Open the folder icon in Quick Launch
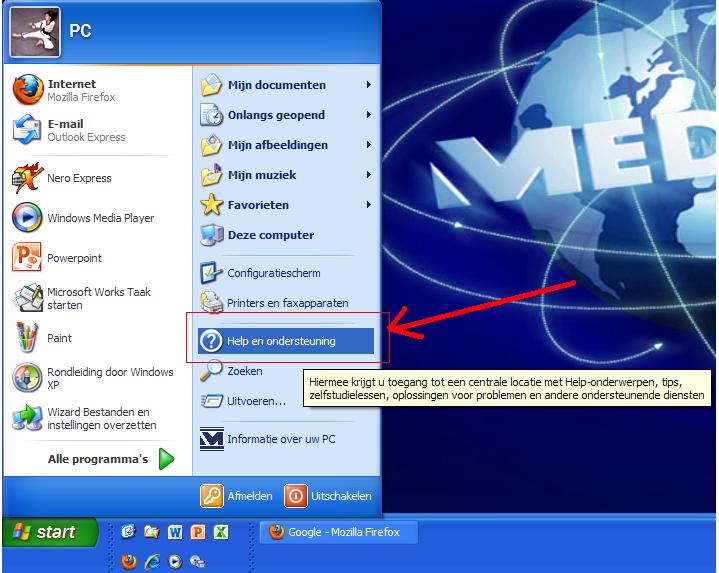The width and height of the screenshot is (719, 573). [151, 532]
